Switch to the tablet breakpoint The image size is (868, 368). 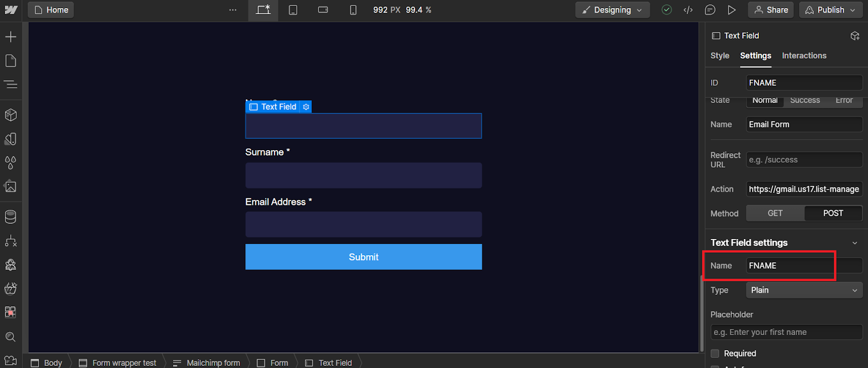tap(293, 10)
